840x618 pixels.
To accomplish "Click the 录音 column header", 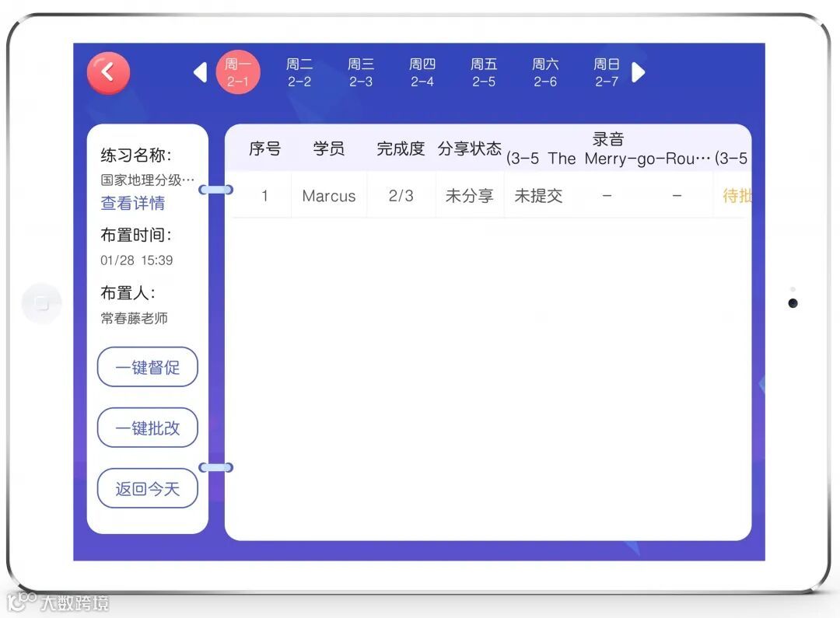I will tap(608, 139).
